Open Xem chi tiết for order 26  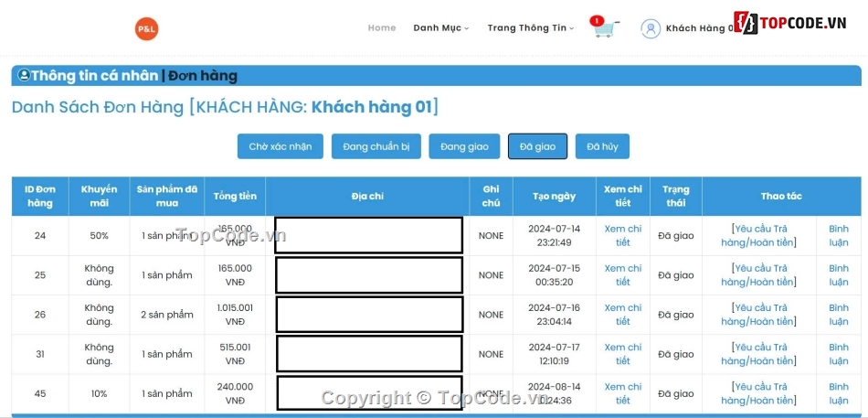pos(623,315)
